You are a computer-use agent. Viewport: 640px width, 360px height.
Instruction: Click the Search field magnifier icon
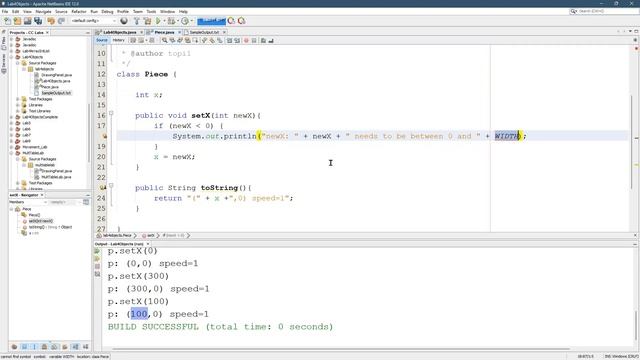tap(574, 11)
